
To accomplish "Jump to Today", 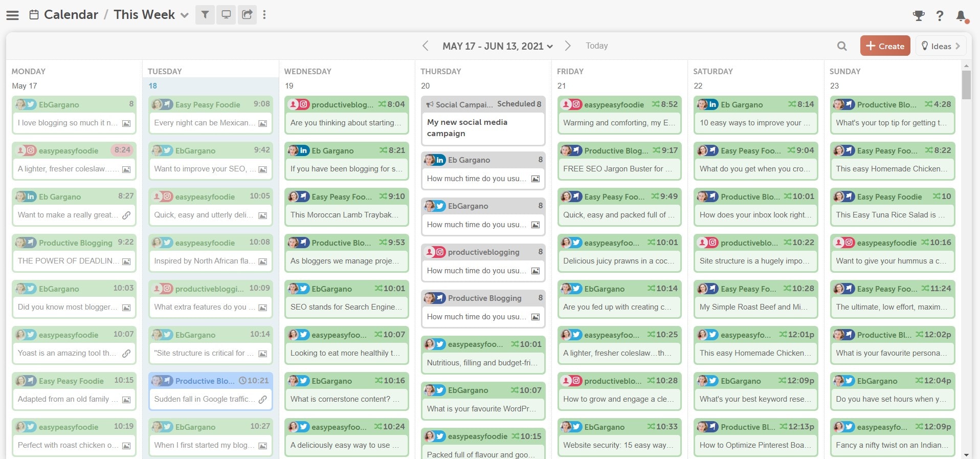I will tap(596, 46).
